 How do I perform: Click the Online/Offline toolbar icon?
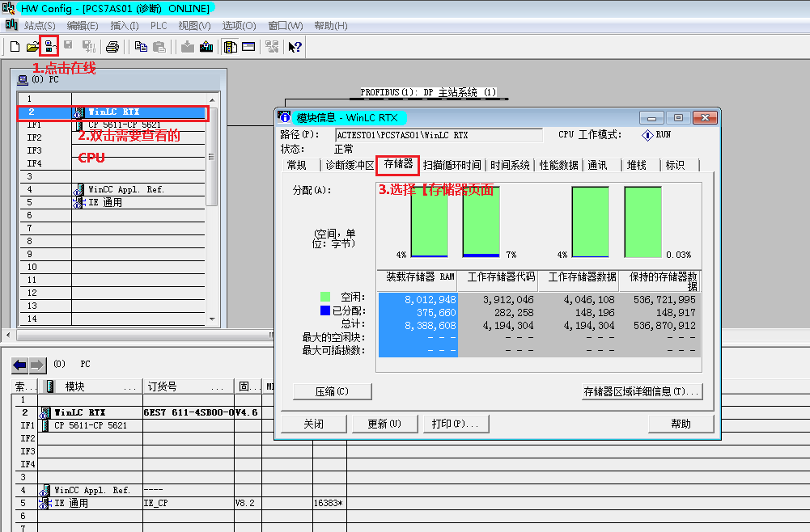coord(49,47)
